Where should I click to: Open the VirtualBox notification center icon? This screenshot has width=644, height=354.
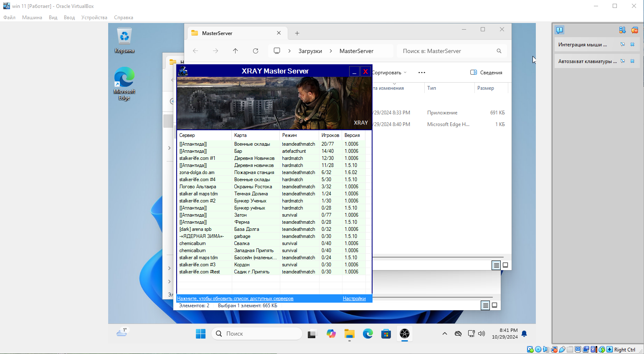pyautogui.click(x=560, y=30)
